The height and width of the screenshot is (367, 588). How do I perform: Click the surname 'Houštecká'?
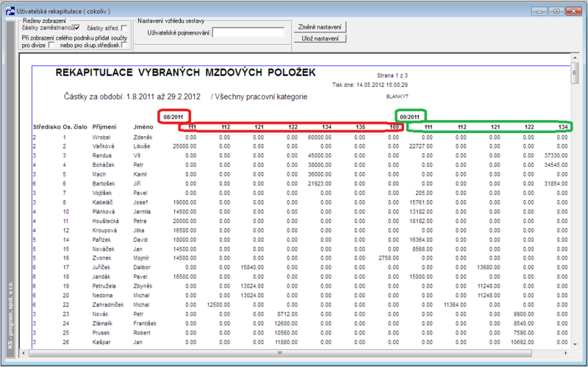[x=105, y=221]
